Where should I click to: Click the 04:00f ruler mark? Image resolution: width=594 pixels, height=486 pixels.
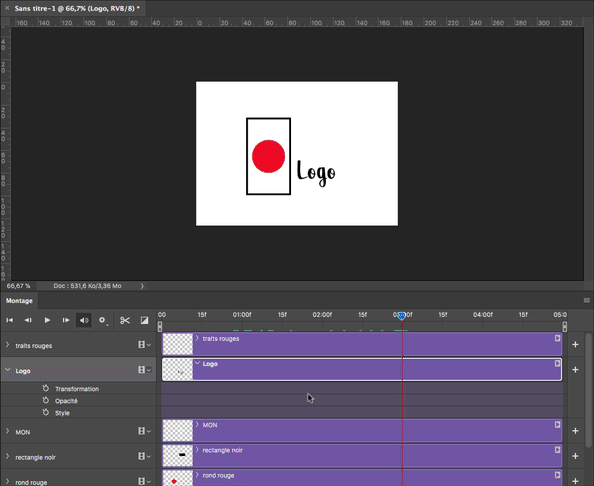pos(483,314)
